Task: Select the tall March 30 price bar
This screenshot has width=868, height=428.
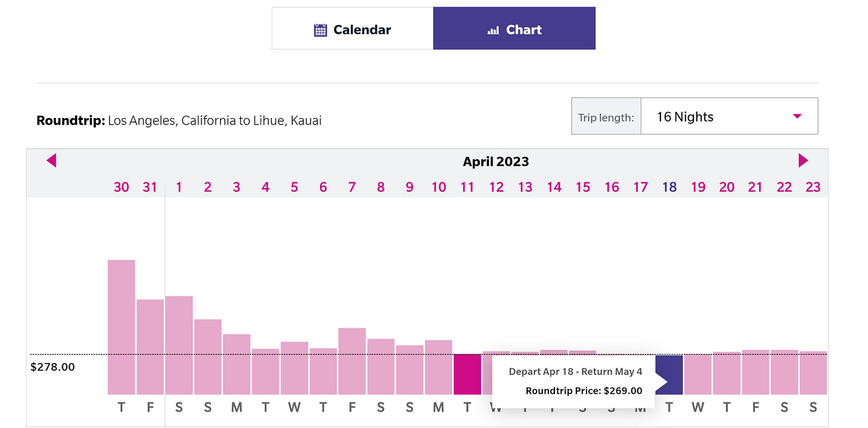Action: pyautogui.click(x=122, y=327)
